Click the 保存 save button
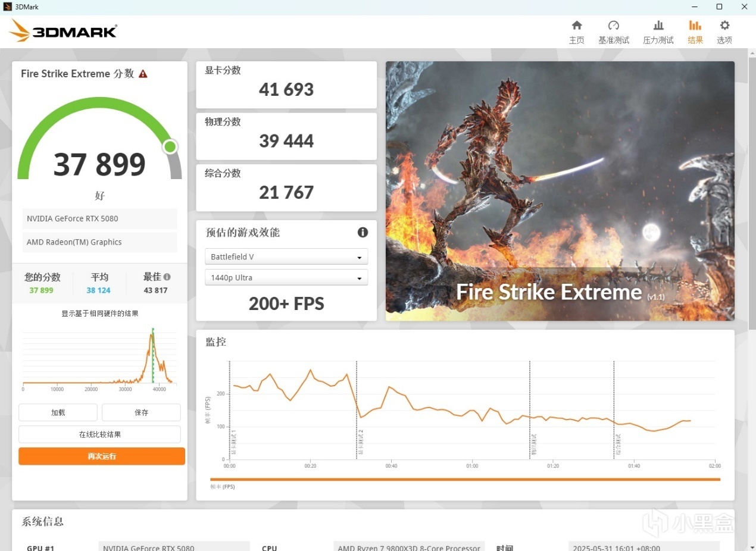Viewport: 756px width, 551px height. (141, 412)
